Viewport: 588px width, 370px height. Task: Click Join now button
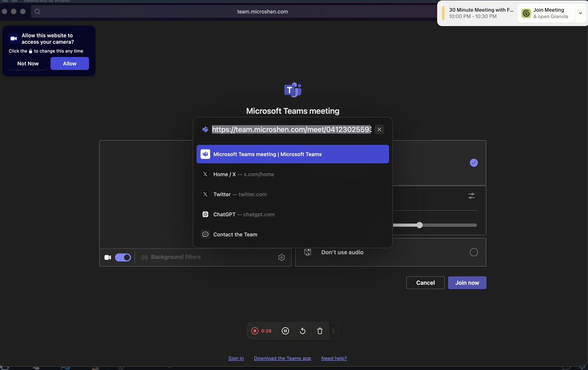[x=467, y=283]
